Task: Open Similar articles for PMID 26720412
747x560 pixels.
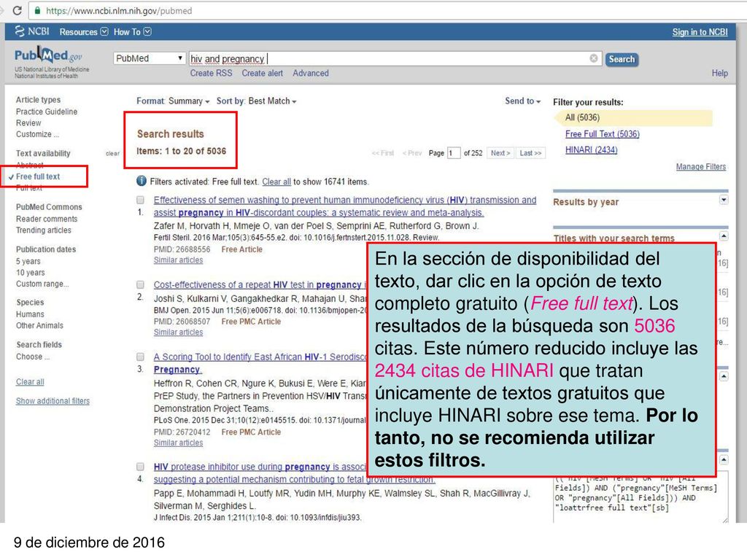Action: [x=178, y=443]
